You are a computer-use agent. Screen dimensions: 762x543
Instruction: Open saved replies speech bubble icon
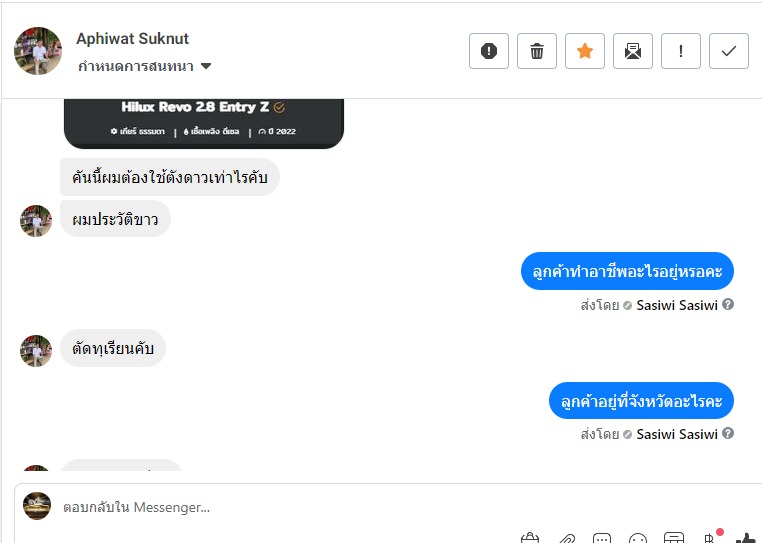click(x=602, y=539)
